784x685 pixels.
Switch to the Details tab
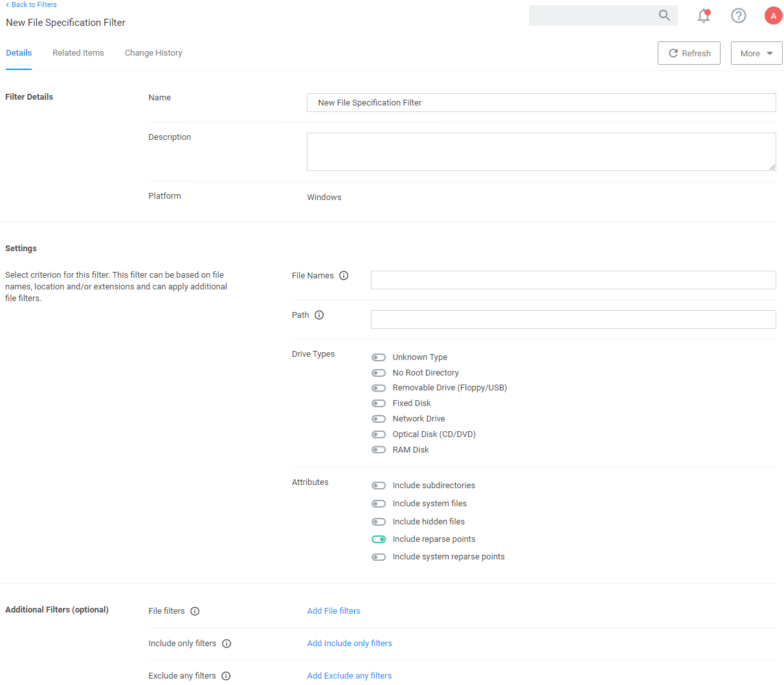[19, 53]
